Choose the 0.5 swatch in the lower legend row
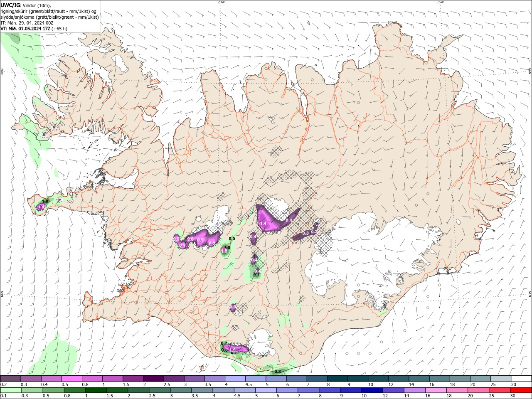Image resolution: width=532 pixels, height=399 pixels. [54, 390]
